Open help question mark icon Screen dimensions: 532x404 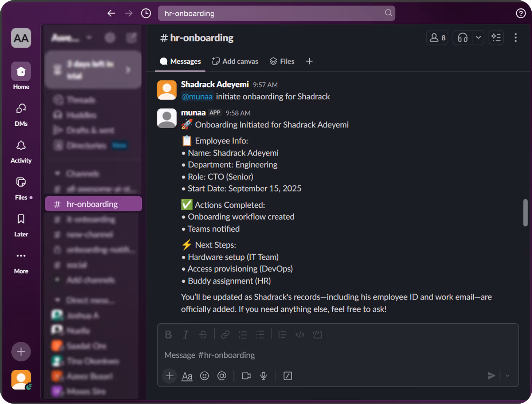[521, 13]
